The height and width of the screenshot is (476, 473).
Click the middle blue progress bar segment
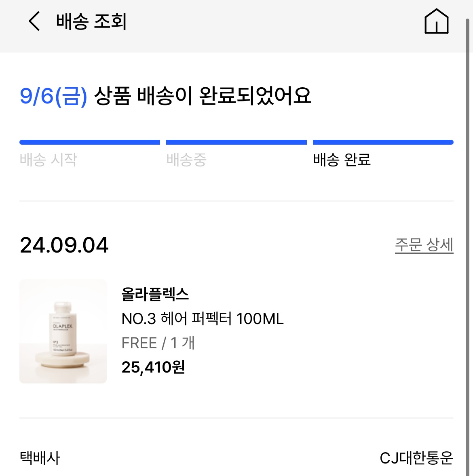pyautogui.click(x=236, y=142)
